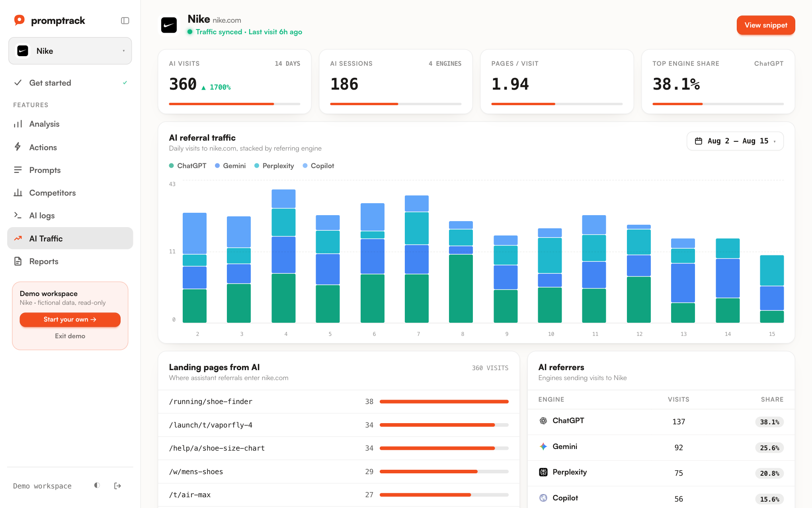Click Exit demo link
Viewport: 812px width, 508px height.
(x=70, y=336)
